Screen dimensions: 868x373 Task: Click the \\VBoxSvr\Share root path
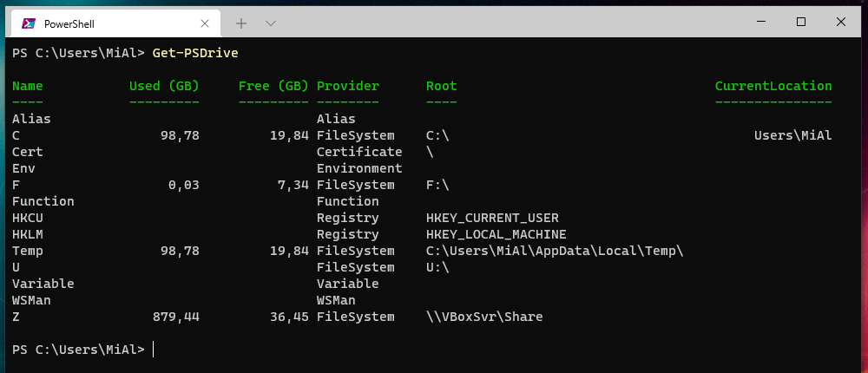[x=484, y=317]
